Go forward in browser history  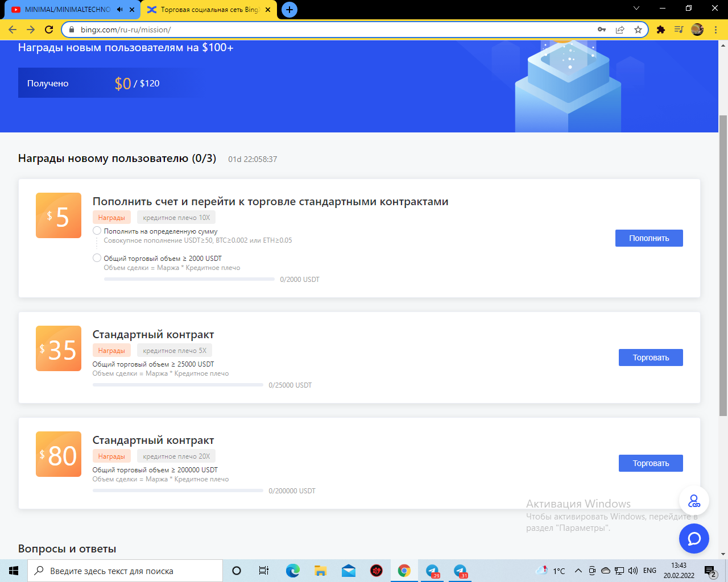(x=31, y=30)
